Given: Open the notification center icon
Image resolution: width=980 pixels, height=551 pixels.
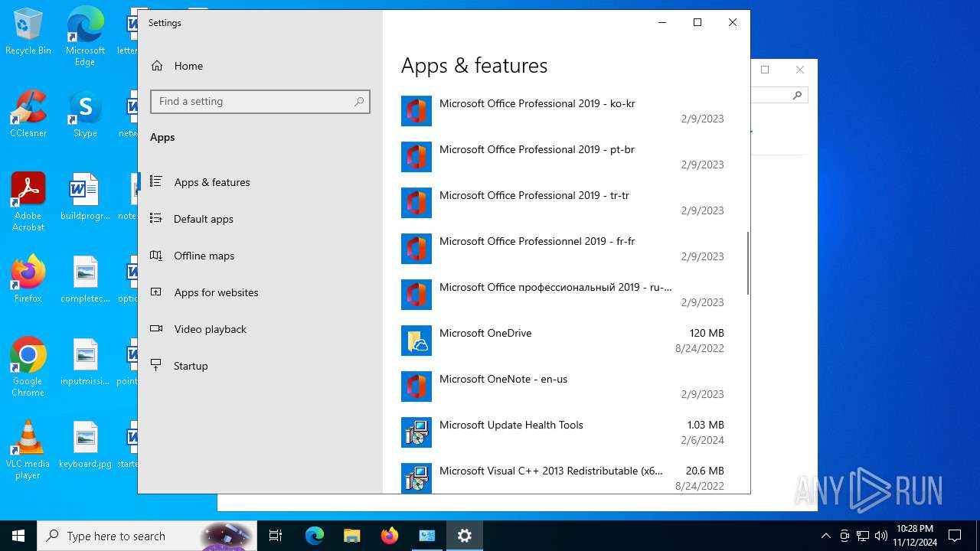Looking at the screenshot, I should coord(955,536).
